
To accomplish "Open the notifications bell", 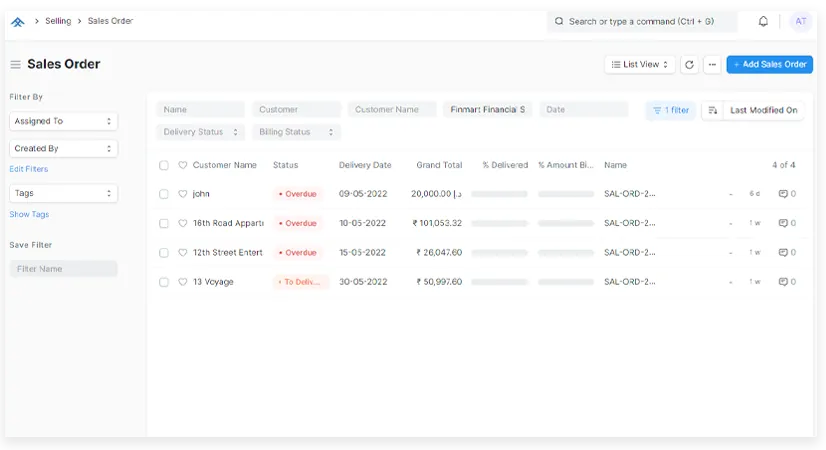I will pos(763,21).
